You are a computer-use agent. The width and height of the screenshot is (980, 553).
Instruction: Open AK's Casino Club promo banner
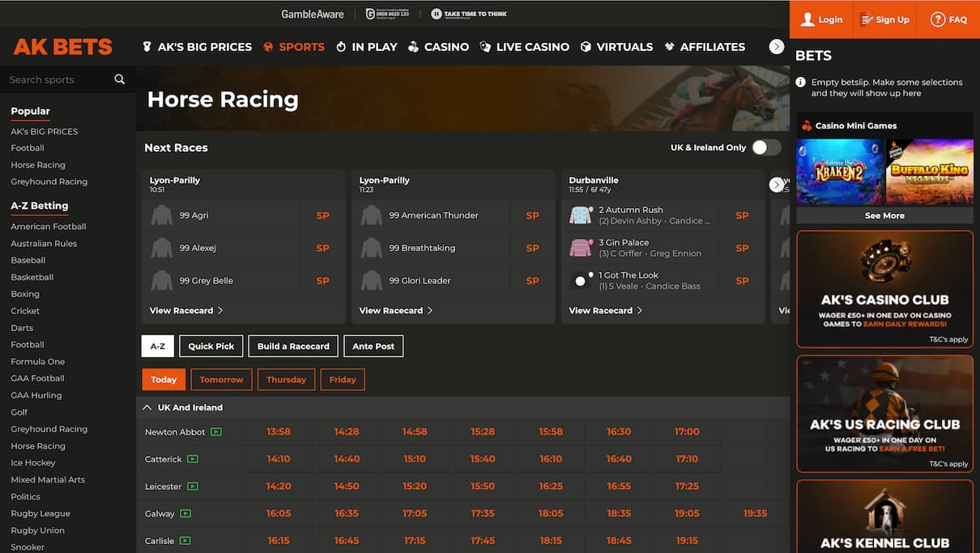pos(884,289)
